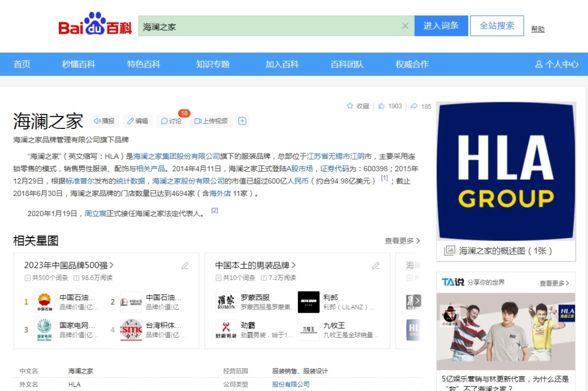Expand the 2023年中国品牌500强 list title
Screen dimensions: 588x391
point(69,265)
